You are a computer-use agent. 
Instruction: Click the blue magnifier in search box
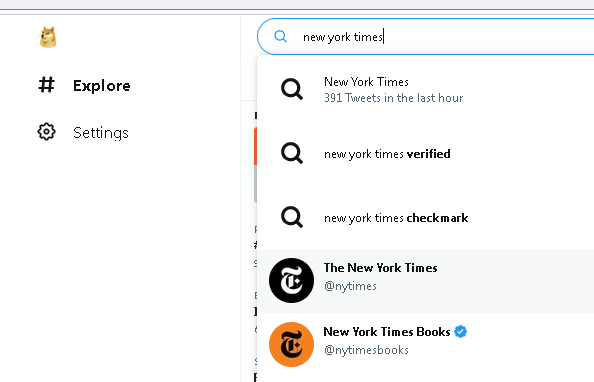coord(280,36)
